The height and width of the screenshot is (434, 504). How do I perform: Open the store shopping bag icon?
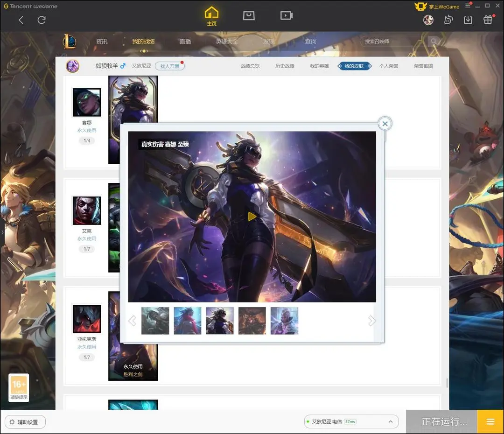[249, 15]
